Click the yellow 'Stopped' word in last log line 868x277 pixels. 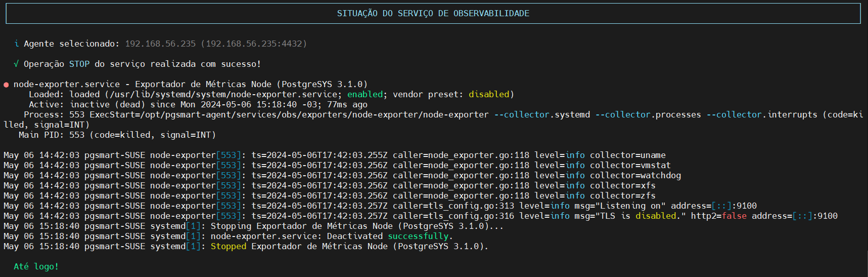[229, 247]
